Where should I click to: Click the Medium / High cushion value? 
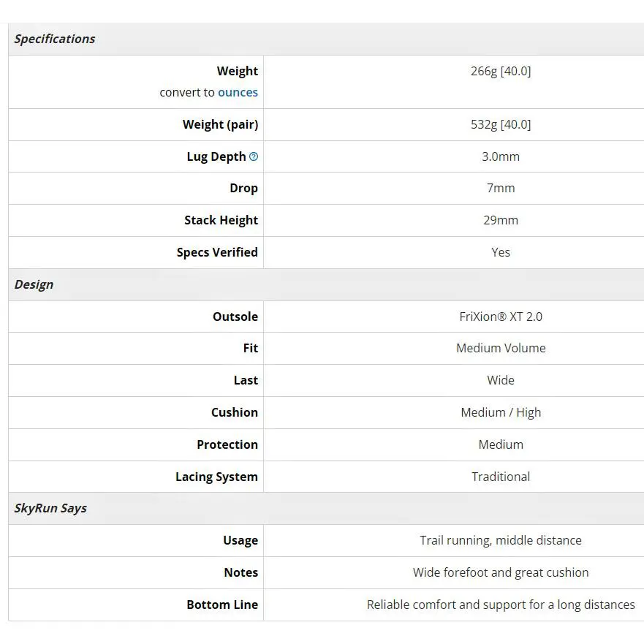click(x=501, y=412)
